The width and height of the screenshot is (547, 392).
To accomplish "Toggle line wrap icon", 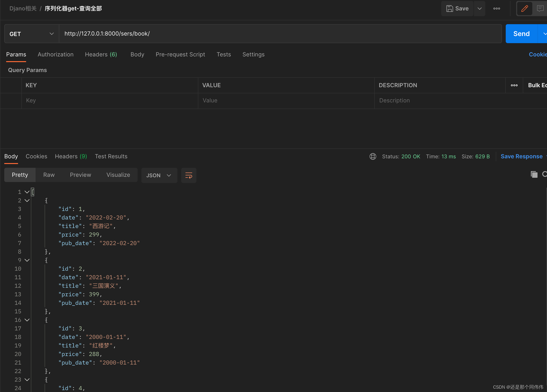I will pyautogui.click(x=189, y=175).
